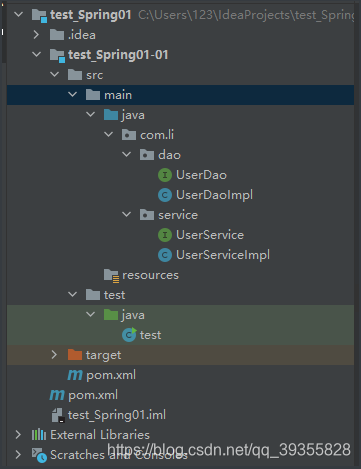Click the test_Spring01-01 module folder icon
The image size is (361, 469).
coord(57,55)
